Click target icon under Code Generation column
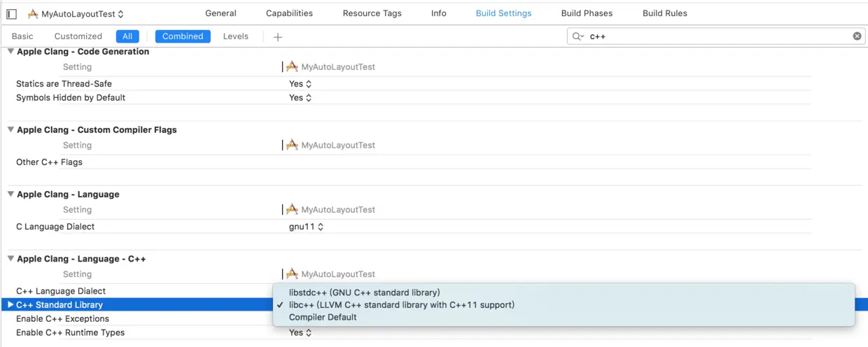 point(292,67)
